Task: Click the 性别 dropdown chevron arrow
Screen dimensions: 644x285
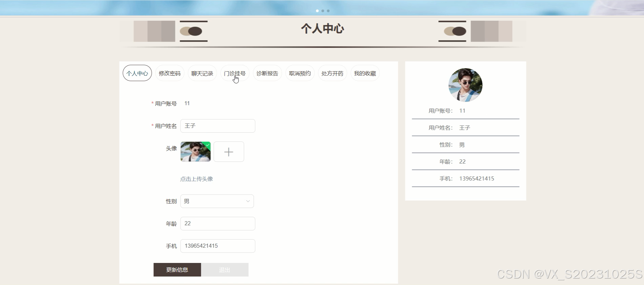Action: (x=248, y=201)
